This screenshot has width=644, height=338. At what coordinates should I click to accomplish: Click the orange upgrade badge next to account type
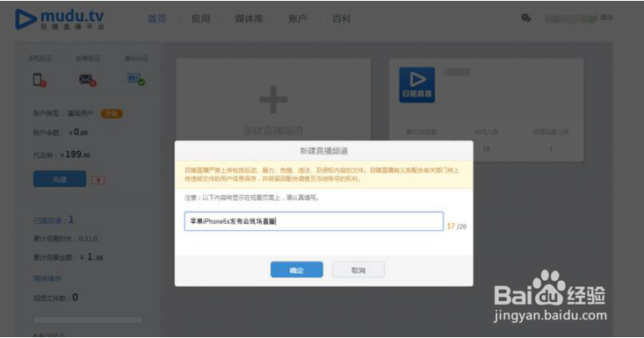click(x=112, y=113)
